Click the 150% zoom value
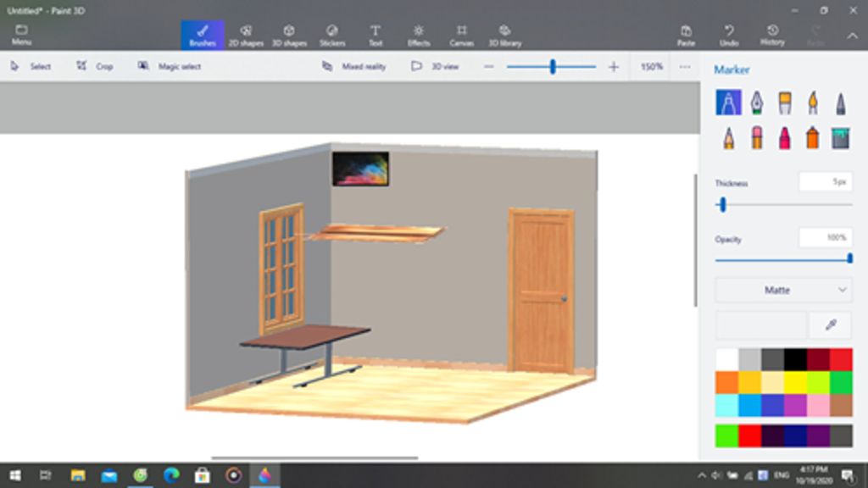The image size is (868, 488). pyautogui.click(x=651, y=66)
